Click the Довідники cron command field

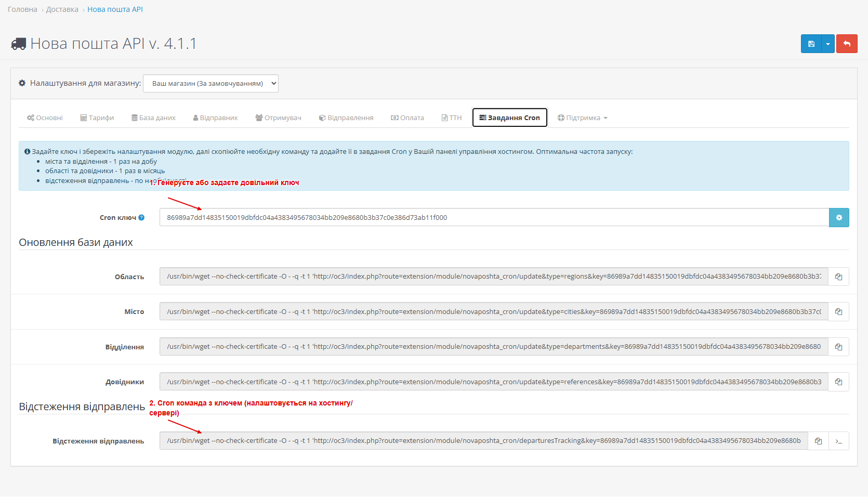pyautogui.click(x=494, y=382)
